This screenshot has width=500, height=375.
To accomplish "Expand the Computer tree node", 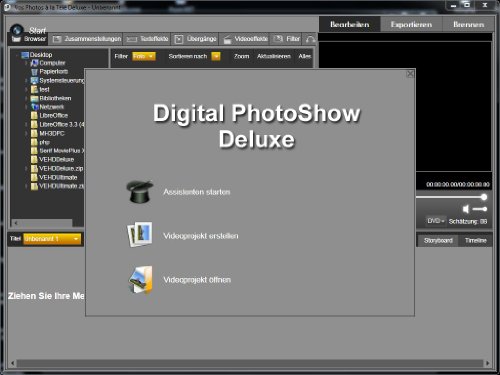I will [26, 63].
